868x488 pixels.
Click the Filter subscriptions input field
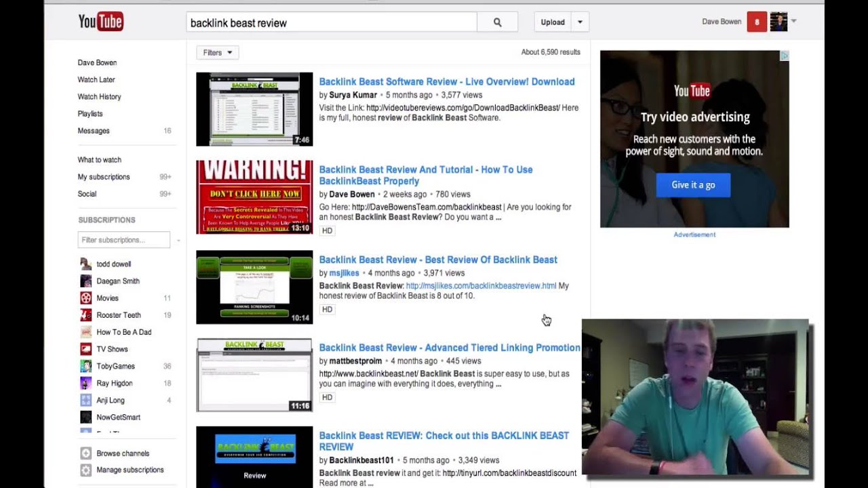click(x=124, y=240)
